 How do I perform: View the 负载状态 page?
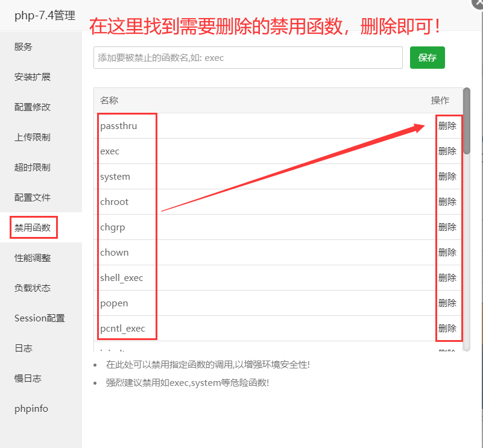tap(33, 288)
